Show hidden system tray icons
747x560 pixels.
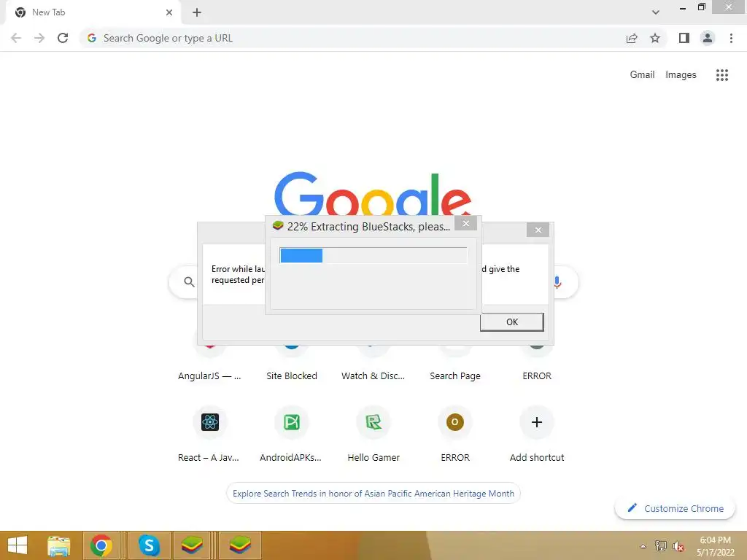point(643,546)
